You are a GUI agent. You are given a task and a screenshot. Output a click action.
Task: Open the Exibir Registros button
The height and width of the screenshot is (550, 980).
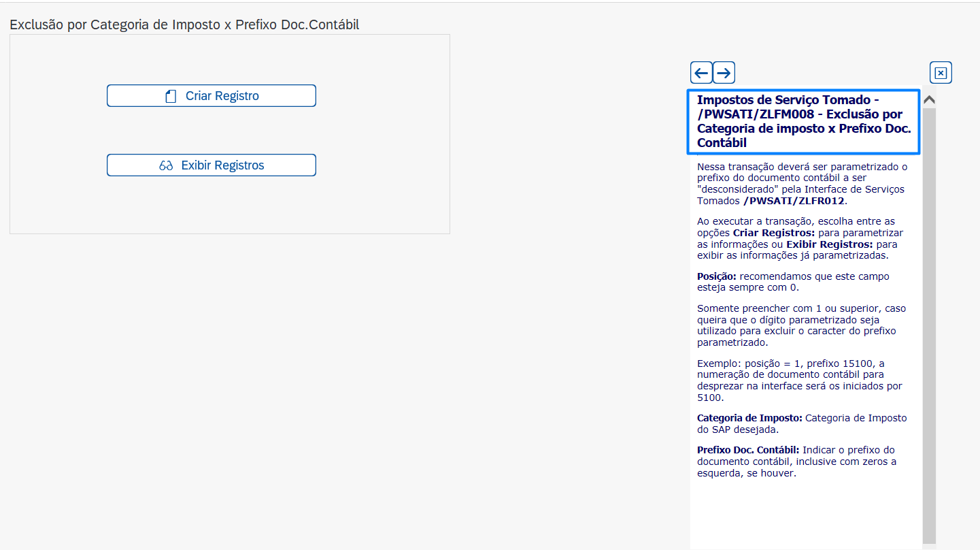point(212,165)
